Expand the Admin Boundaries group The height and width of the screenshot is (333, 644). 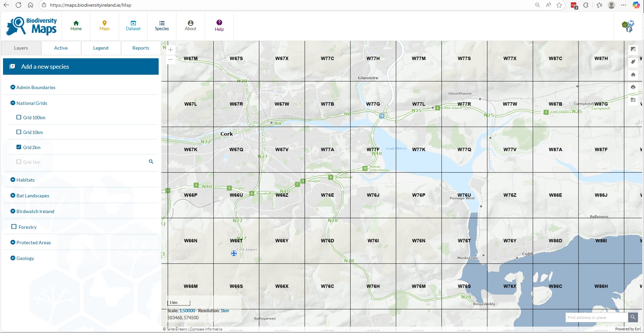[x=13, y=87]
